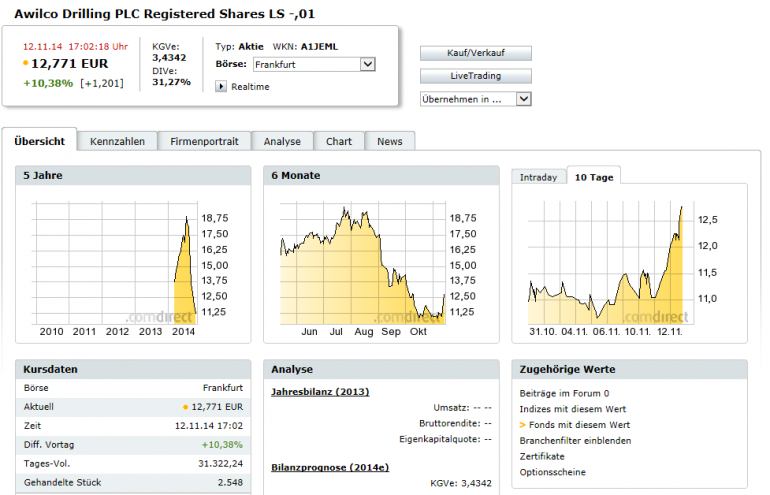The image size is (770, 495).
Task: Open the Optionsscheine link
Action: coord(553,472)
